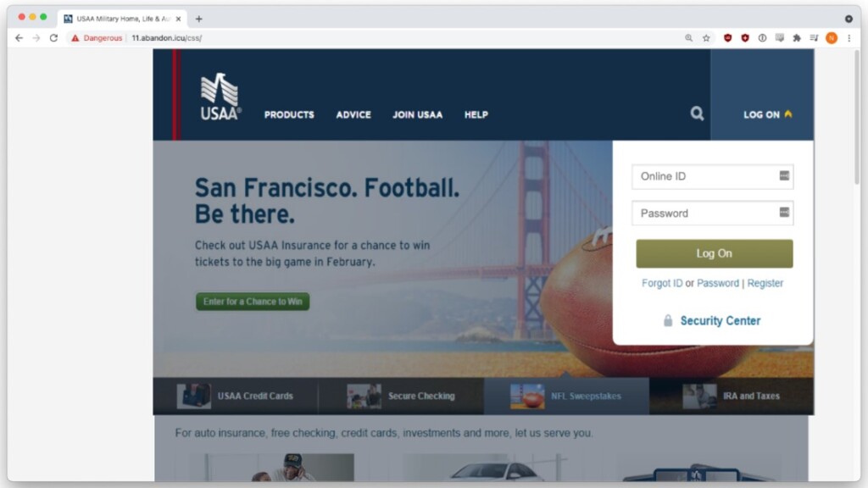Open a new browser tab
The width and height of the screenshot is (868, 488).
pyautogui.click(x=198, y=19)
